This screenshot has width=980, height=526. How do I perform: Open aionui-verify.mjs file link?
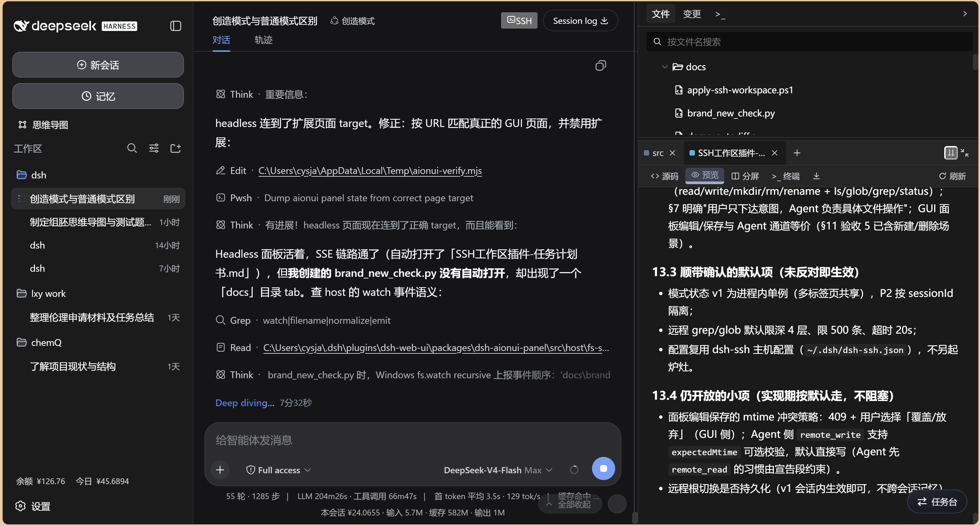[x=370, y=171]
